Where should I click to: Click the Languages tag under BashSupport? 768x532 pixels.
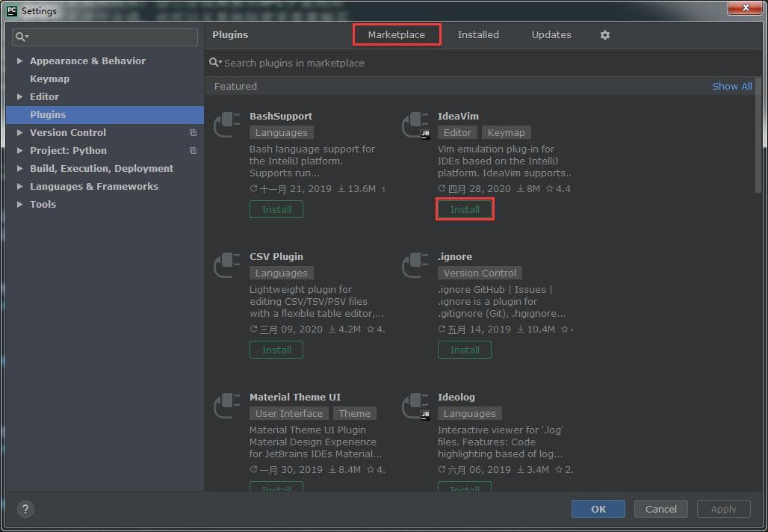click(x=281, y=133)
